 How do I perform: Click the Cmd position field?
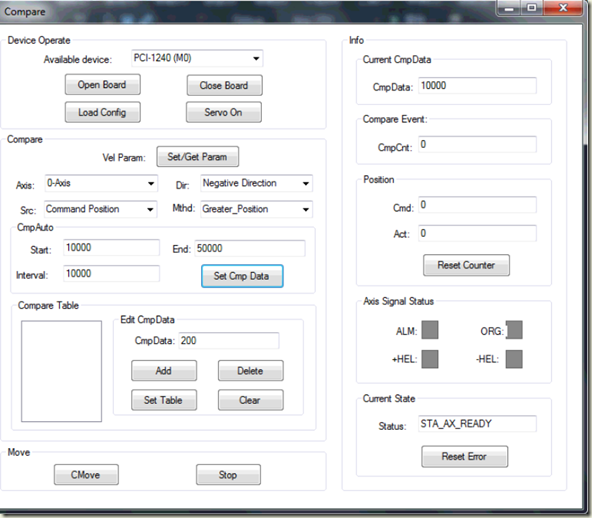(x=477, y=205)
